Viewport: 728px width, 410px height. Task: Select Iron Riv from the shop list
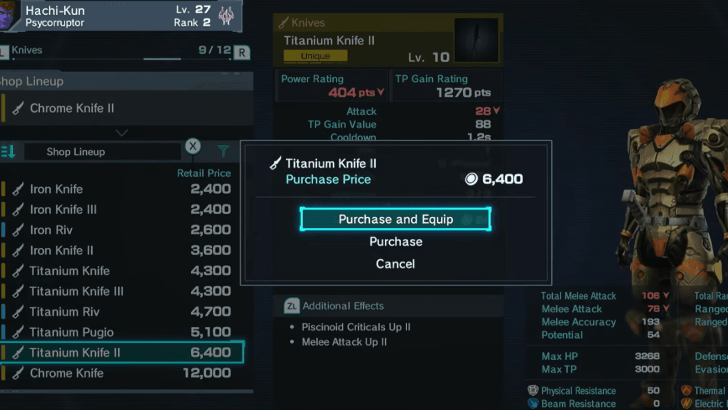(x=120, y=230)
